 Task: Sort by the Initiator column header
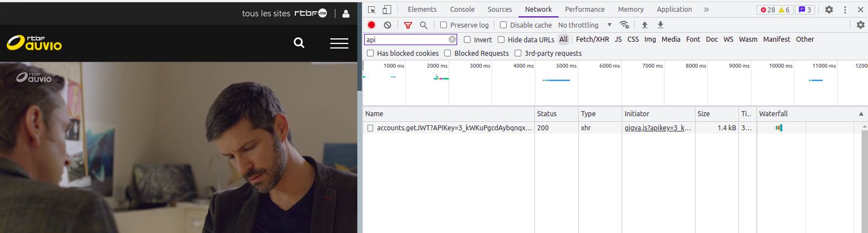(x=658, y=114)
